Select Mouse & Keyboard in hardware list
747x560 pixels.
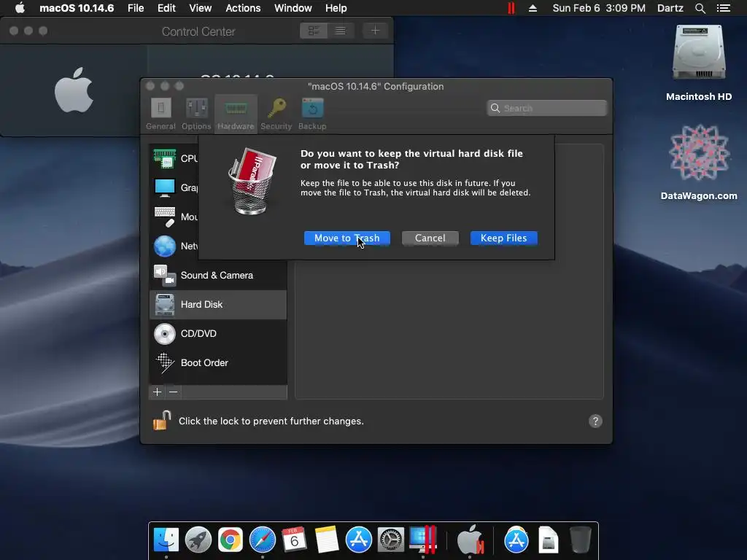(x=174, y=217)
